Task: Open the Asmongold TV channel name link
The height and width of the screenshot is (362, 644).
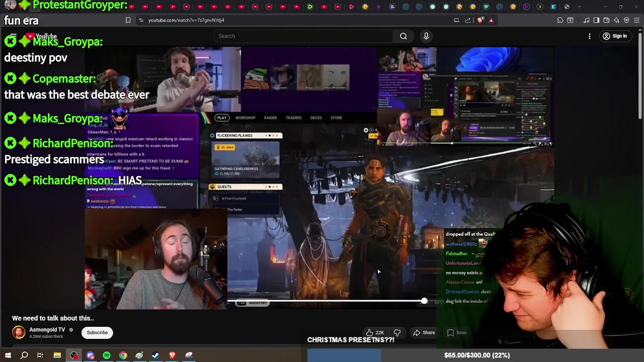Action: pos(47,330)
